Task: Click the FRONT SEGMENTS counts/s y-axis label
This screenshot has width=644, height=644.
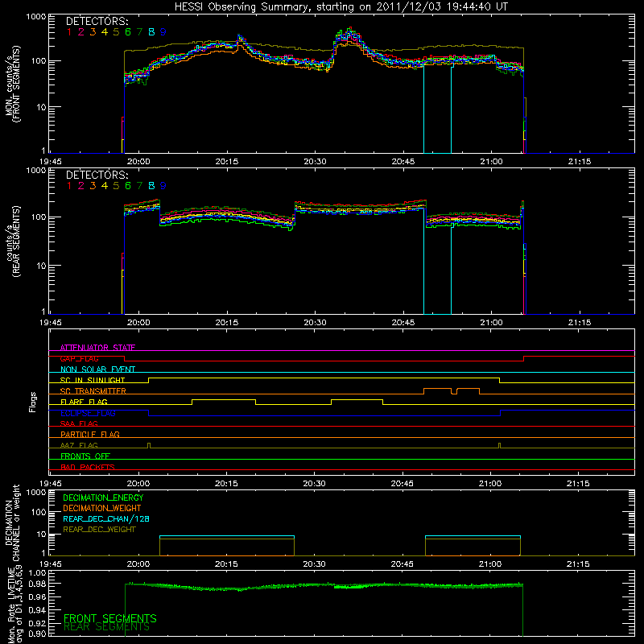Action: coord(12,84)
